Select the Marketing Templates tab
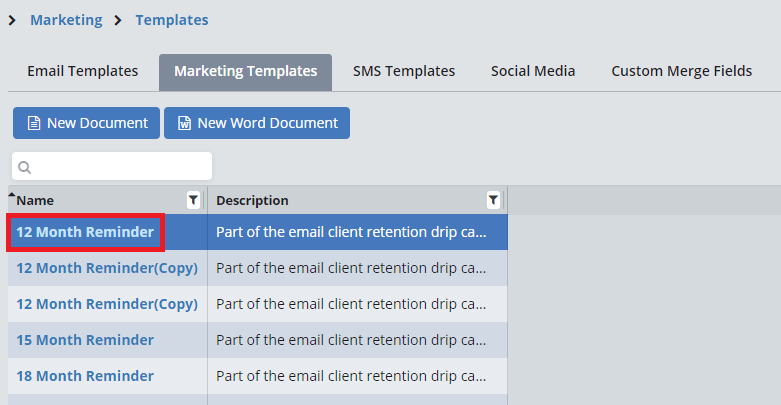 click(245, 71)
